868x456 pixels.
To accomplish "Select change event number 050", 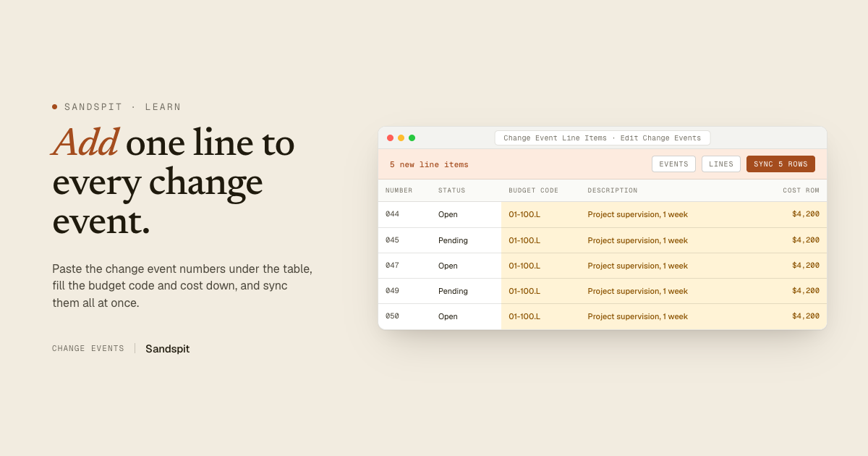I will 393,316.
